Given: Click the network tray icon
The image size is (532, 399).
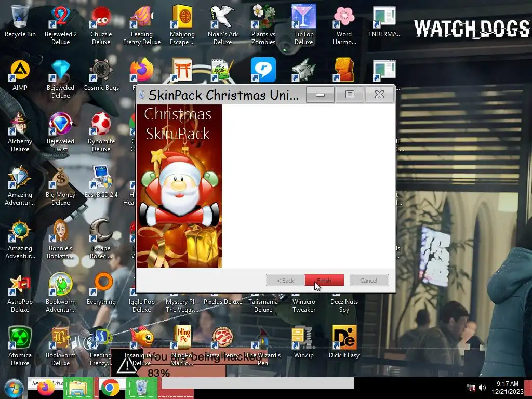Looking at the screenshot, I should coord(470,388).
